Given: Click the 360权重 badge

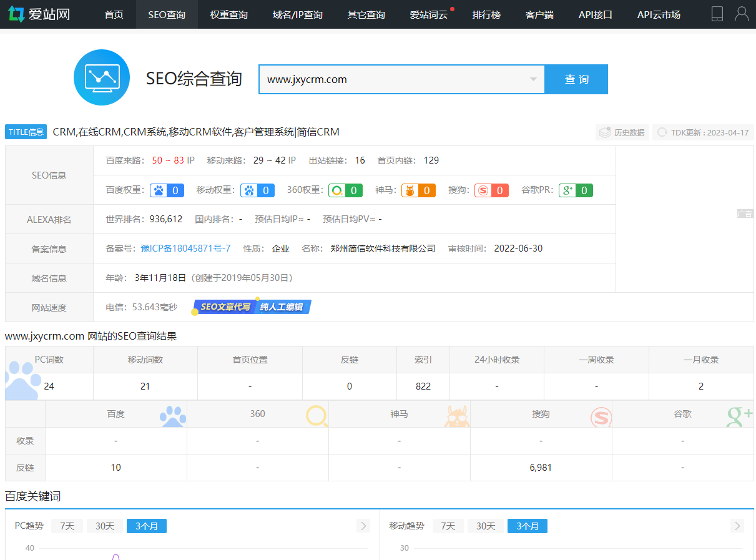Looking at the screenshot, I should tap(345, 190).
